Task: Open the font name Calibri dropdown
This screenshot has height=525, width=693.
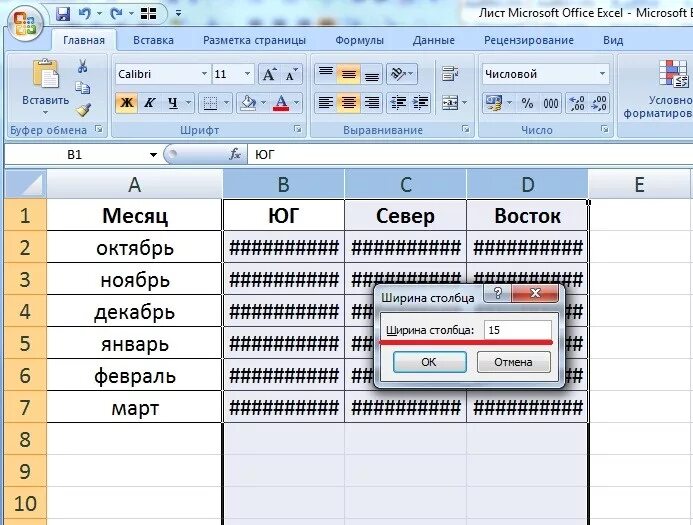Action: pos(204,74)
